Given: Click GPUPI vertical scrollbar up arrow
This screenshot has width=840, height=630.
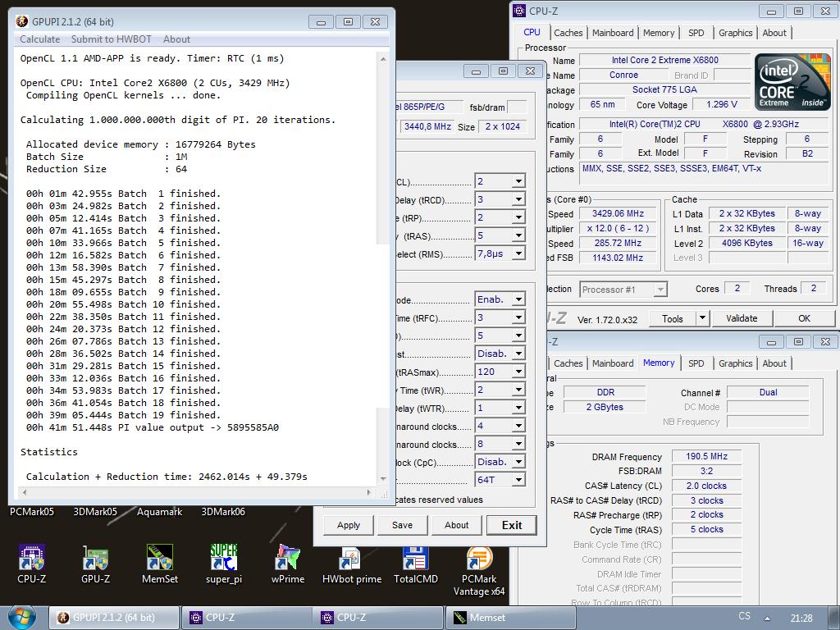Looking at the screenshot, I should (383, 58).
